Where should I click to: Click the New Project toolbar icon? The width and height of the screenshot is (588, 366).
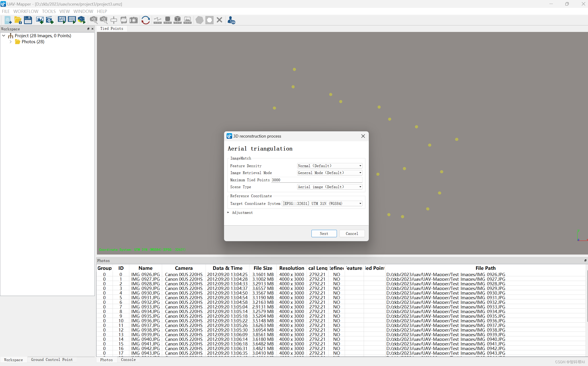coord(8,20)
